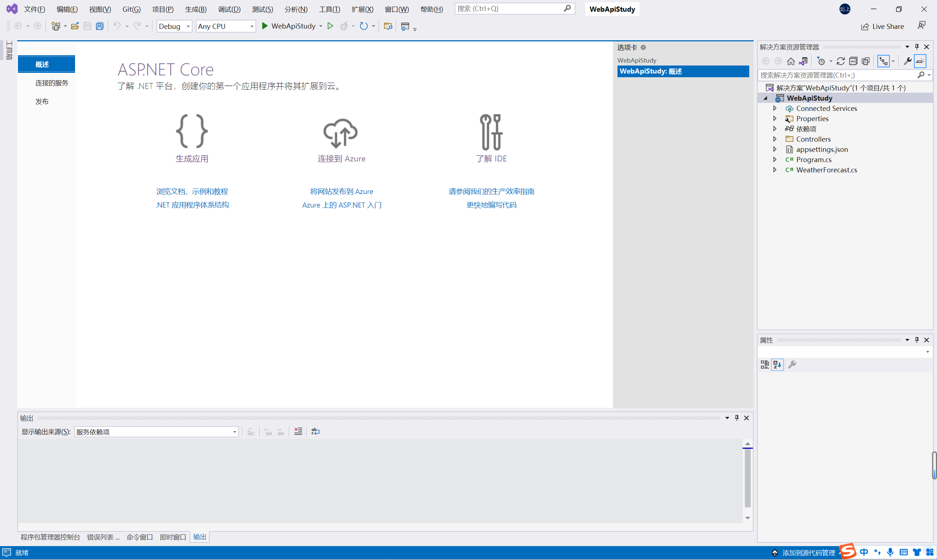Click the Live Share button

click(883, 26)
